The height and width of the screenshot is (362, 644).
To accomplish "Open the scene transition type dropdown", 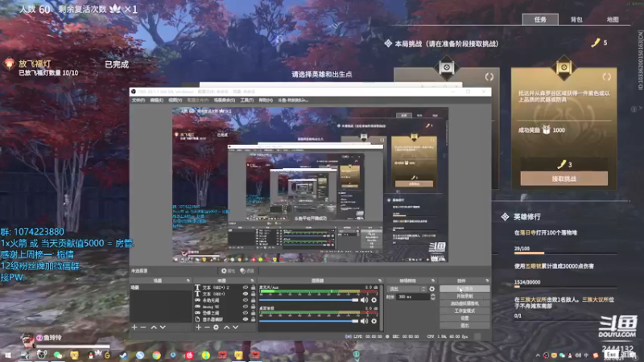I will pos(407,289).
